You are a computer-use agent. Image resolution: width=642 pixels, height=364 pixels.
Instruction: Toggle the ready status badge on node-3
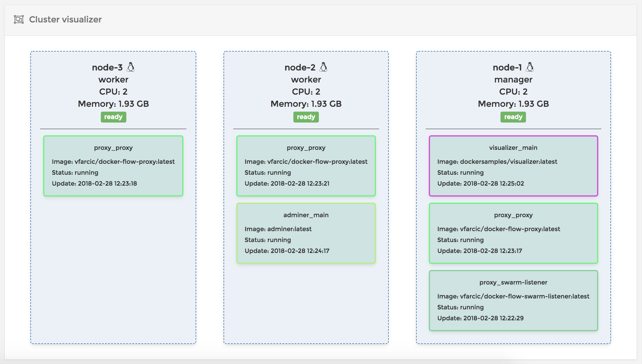[113, 117]
